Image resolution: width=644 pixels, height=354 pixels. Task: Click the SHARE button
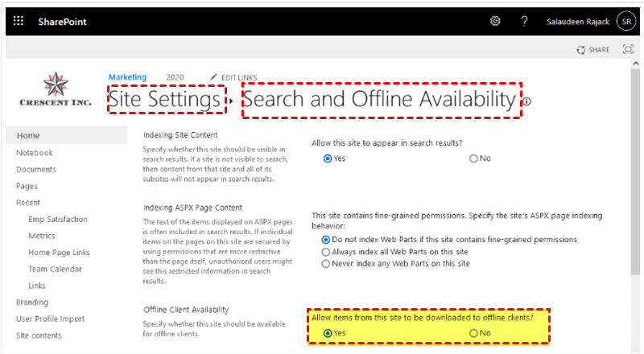point(593,50)
